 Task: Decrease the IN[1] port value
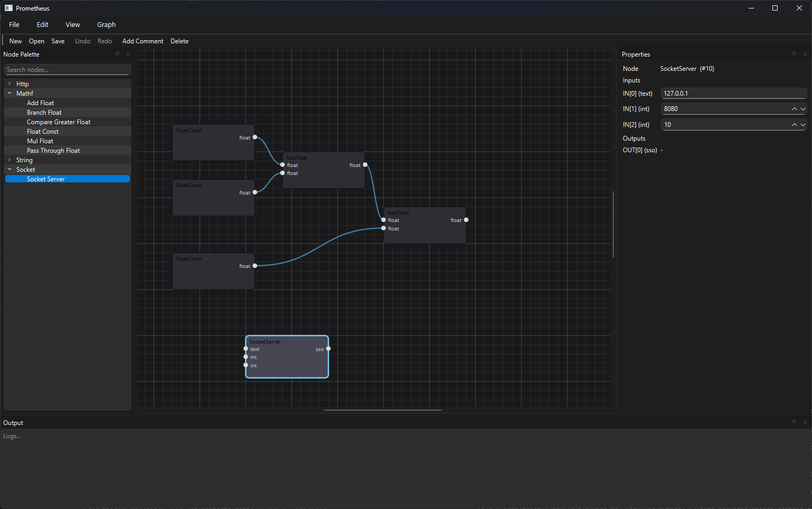803,109
